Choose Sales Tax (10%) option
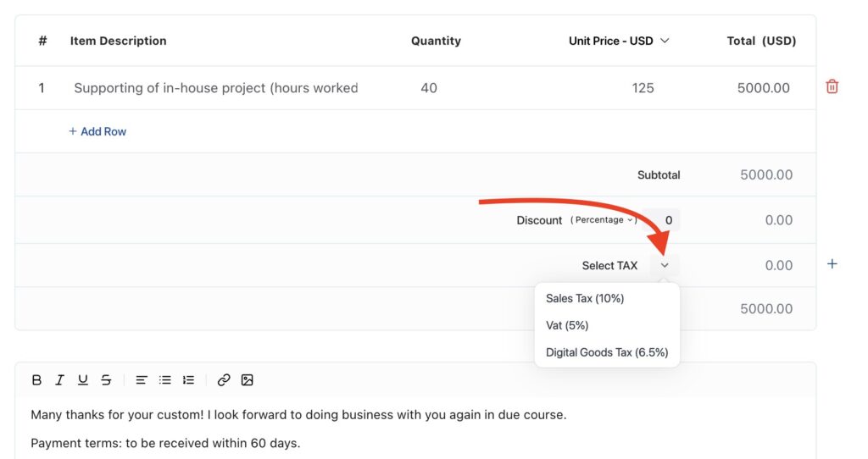The height and width of the screenshot is (459, 868). coord(585,299)
